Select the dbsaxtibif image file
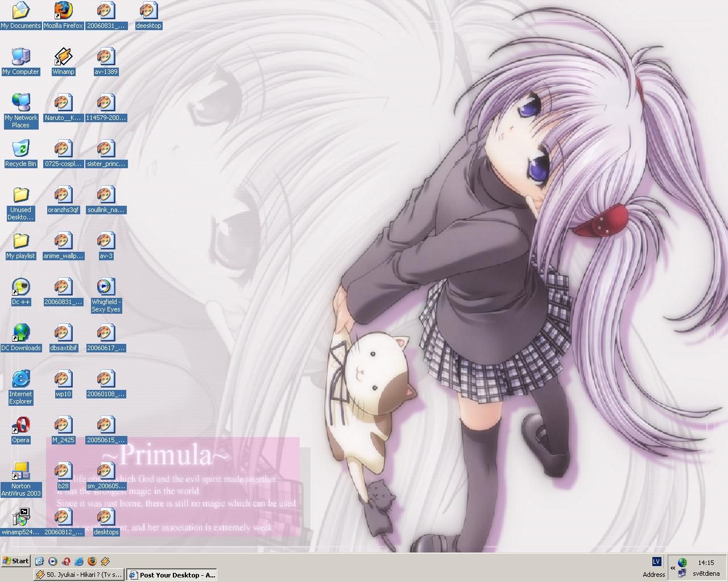Screen dimensions: 728x582 pyautogui.click(x=63, y=338)
